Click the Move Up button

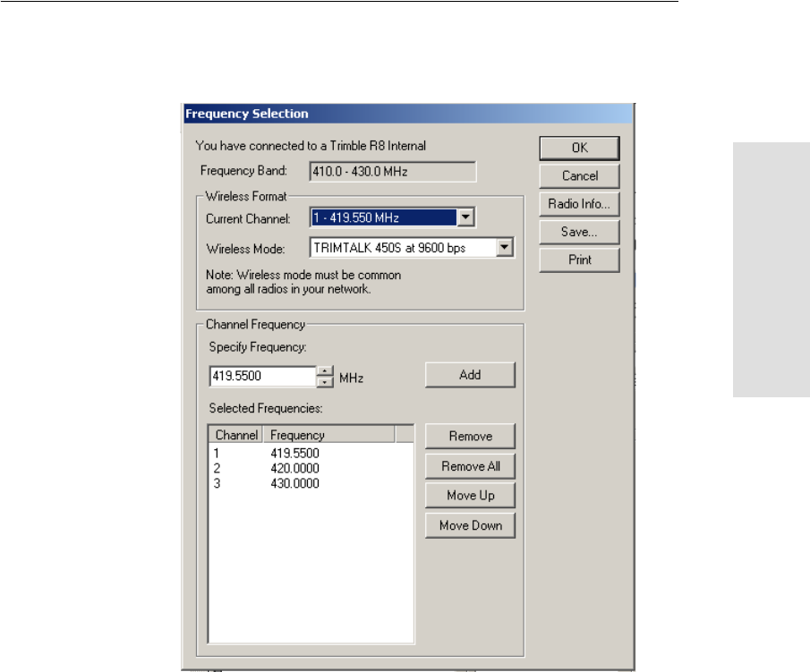[x=470, y=496]
